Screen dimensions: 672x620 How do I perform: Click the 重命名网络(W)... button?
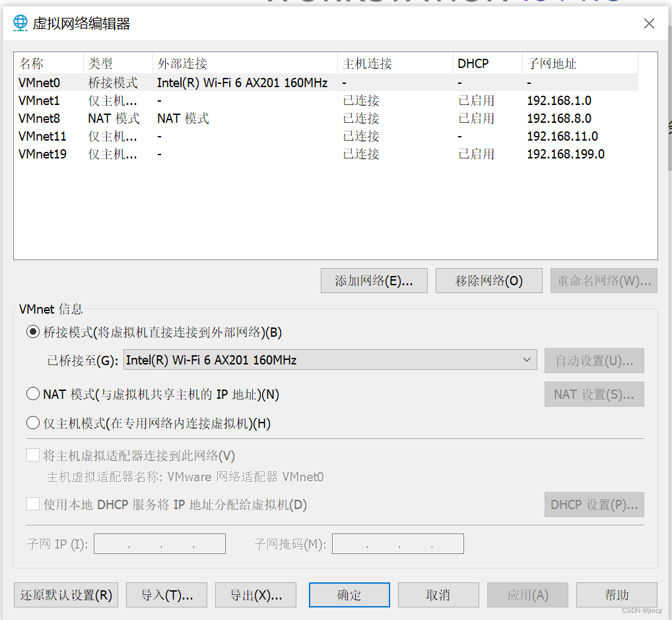603,281
